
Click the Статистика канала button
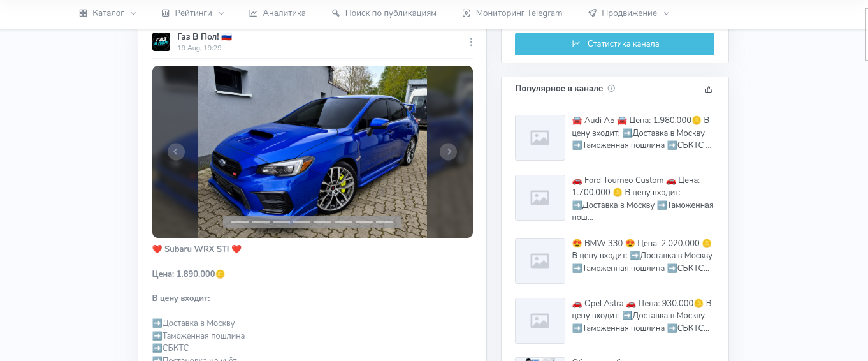[x=614, y=44]
